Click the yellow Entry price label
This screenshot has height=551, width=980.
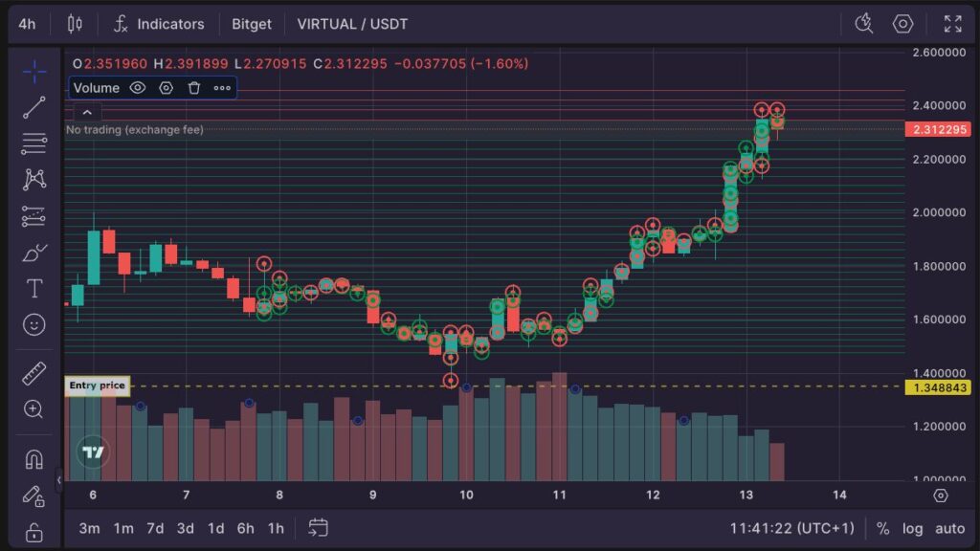(x=97, y=386)
